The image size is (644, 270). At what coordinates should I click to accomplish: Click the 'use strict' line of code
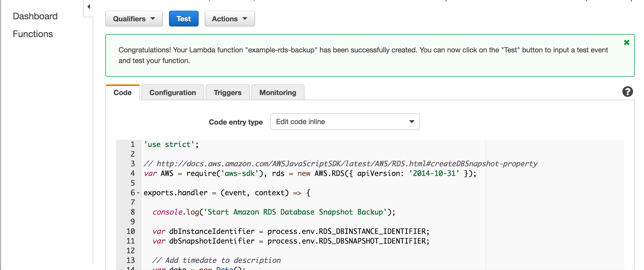click(171, 145)
